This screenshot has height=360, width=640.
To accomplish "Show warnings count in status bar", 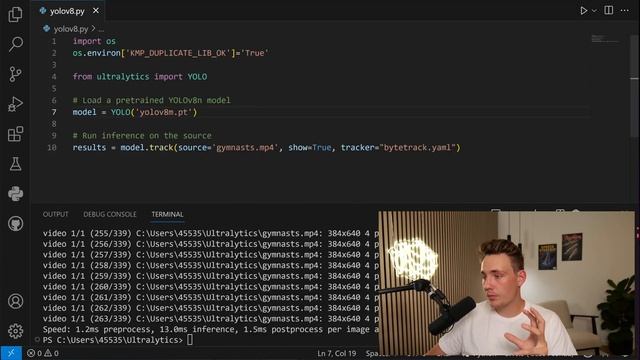I will (x=52, y=353).
